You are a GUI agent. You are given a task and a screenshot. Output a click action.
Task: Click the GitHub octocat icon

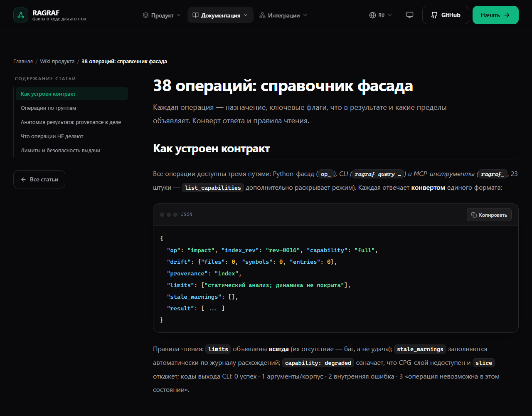[434, 15]
